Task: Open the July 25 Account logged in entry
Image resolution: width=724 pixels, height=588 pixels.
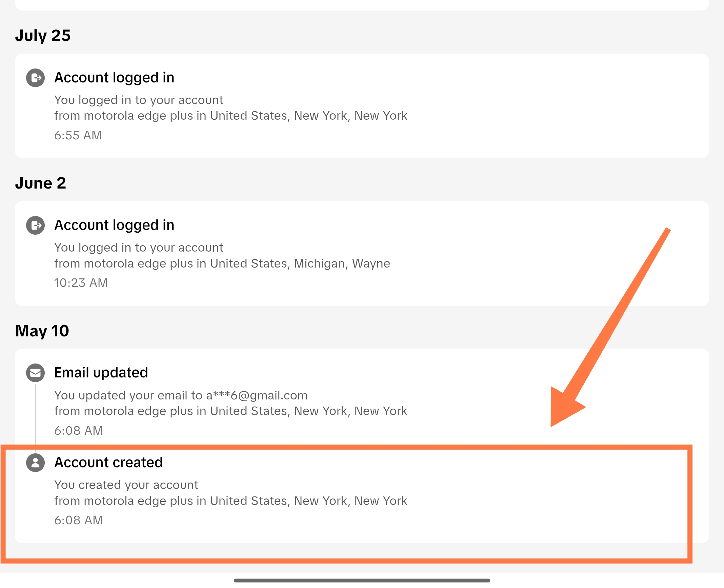Action: tap(362, 106)
